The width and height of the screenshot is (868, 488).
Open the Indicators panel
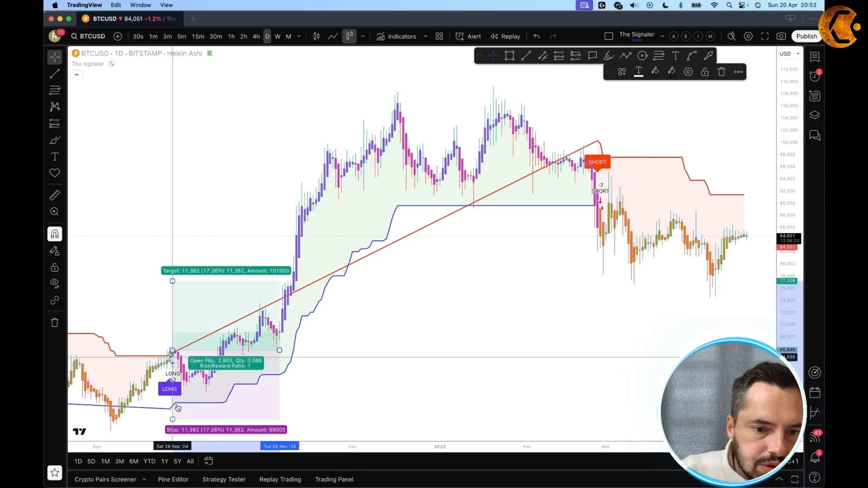[396, 37]
